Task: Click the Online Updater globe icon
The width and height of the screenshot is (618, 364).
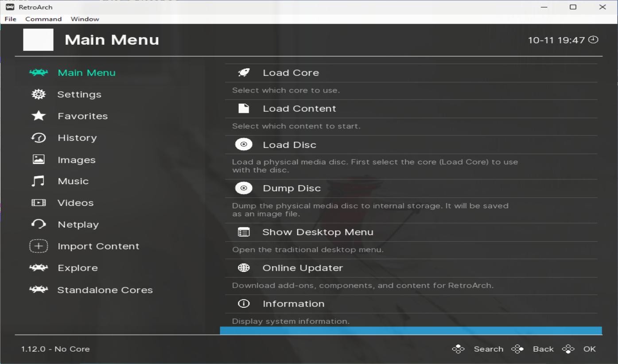Action: tap(244, 267)
